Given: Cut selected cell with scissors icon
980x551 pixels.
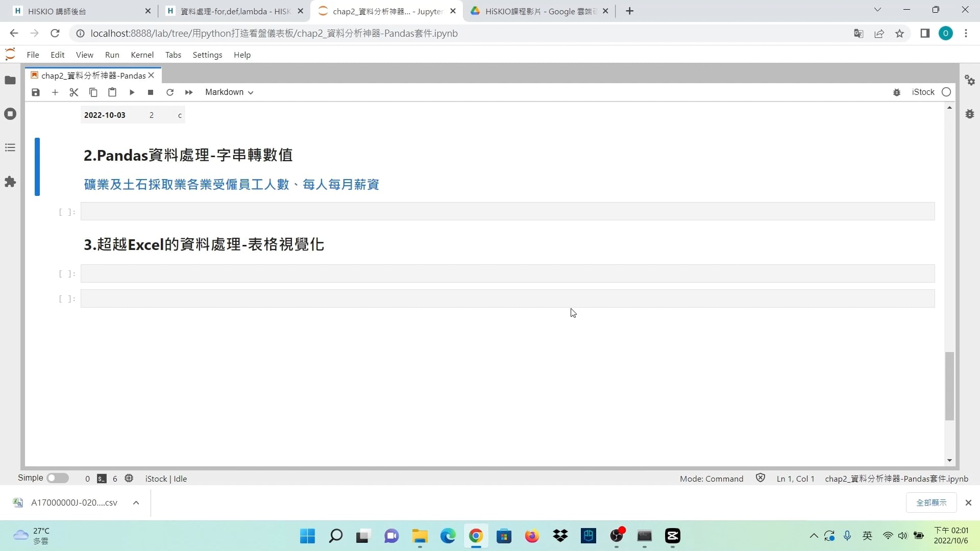Looking at the screenshot, I should pyautogui.click(x=74, y=92).
